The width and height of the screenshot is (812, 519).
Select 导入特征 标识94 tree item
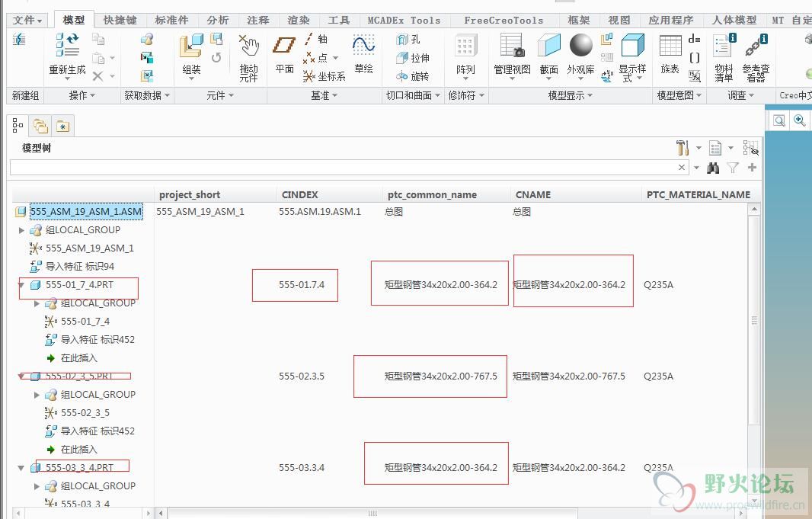80,267
